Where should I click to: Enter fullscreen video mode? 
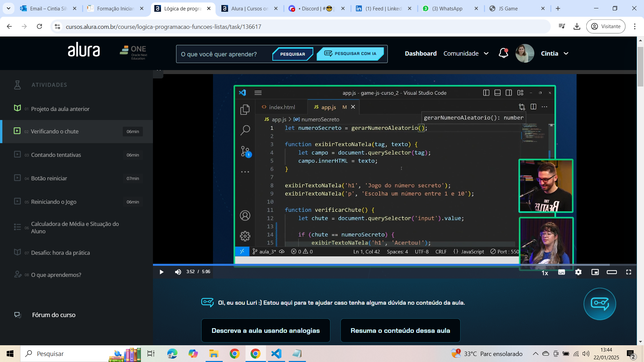coord(629,272)
